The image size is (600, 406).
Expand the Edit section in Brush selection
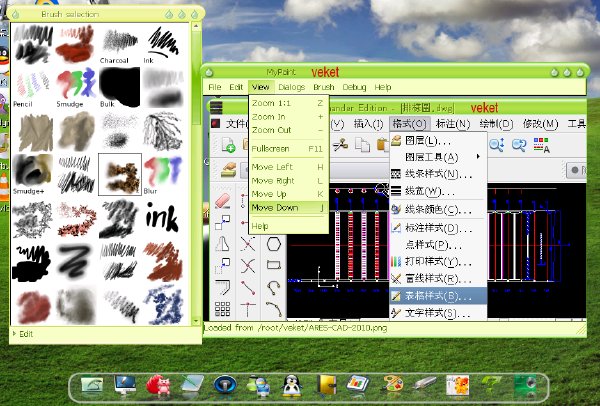[22, 334]
